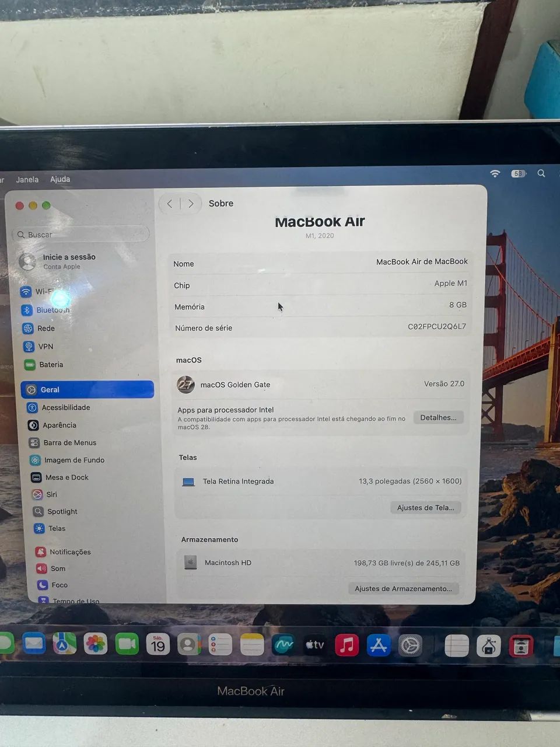Go back with the left chevron
This screenshot has width=560, height=747.
(x=170, y=204)
